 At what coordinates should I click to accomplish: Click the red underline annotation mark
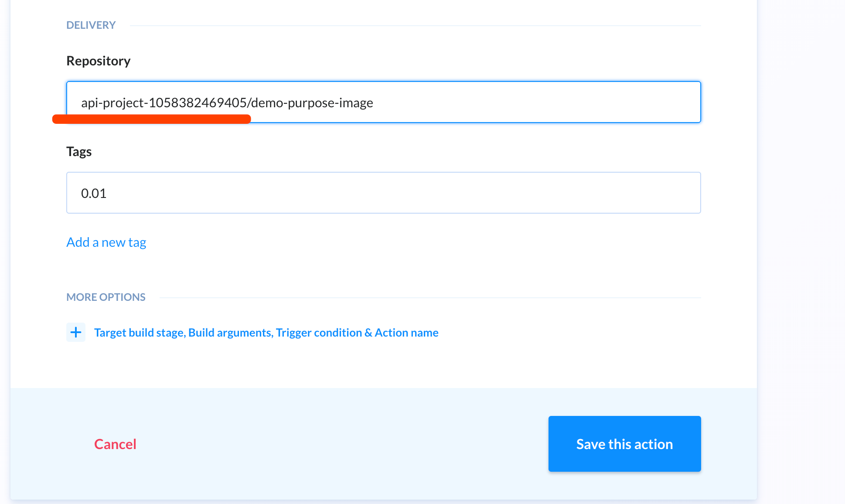(x=151, y=119)
